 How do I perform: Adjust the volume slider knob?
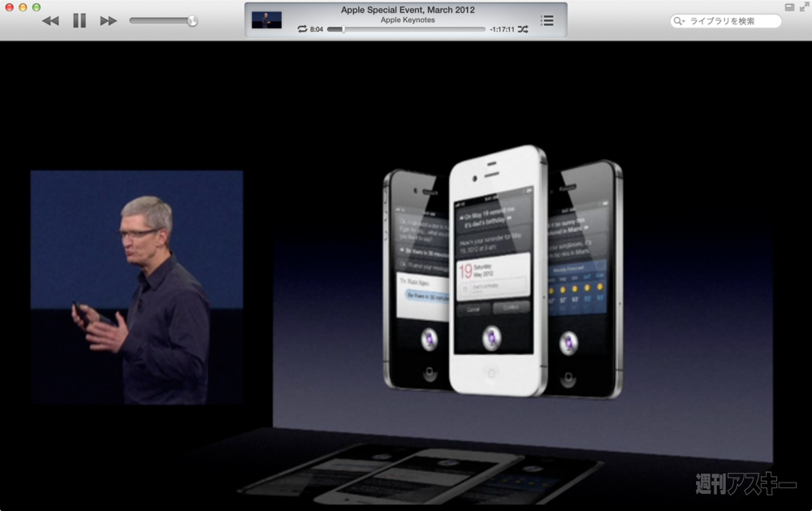point(192,21)
